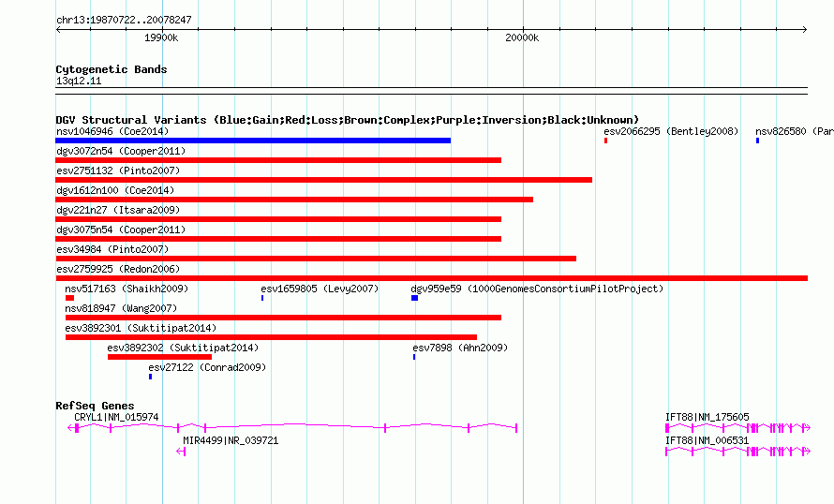
Task: Click the chr13:19870722..20078247 coordinates text
Action: (x=124, y=20)
